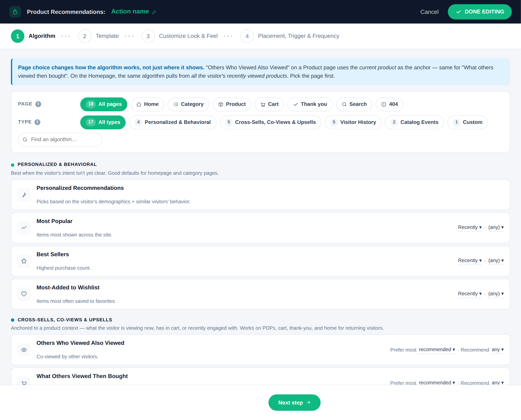
Task: Open Others Who Viewed 'recommended' dropdown
Action: (x=437, y=350)
